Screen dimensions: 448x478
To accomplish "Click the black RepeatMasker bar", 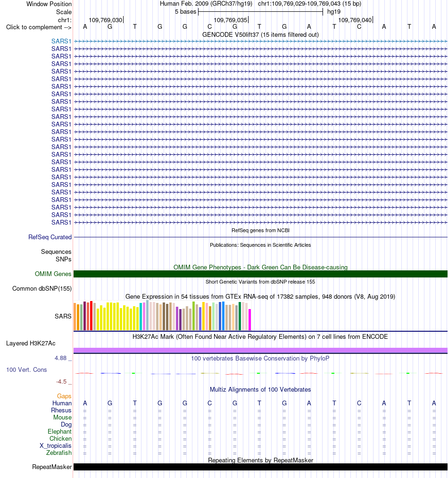I will [x=261, y=467].
